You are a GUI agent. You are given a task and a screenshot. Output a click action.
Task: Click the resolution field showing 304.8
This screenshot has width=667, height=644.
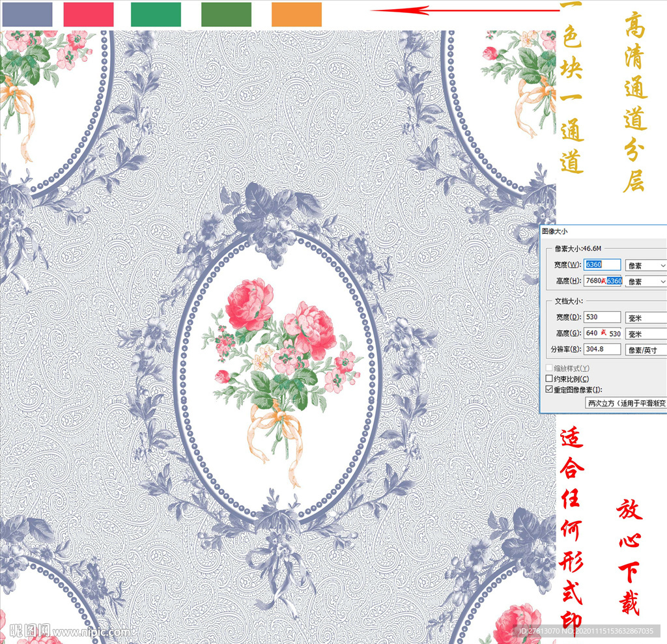[602, 349]
